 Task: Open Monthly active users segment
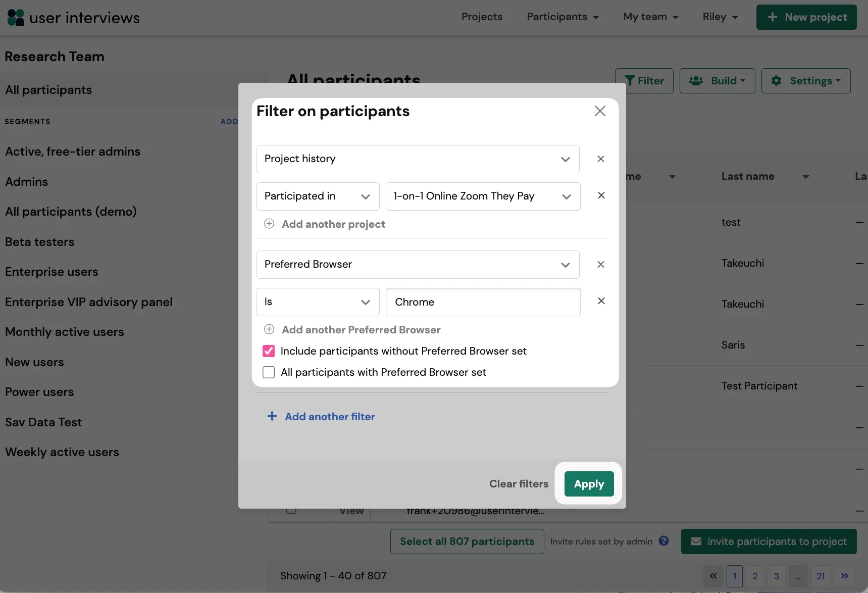pos(65,332)
